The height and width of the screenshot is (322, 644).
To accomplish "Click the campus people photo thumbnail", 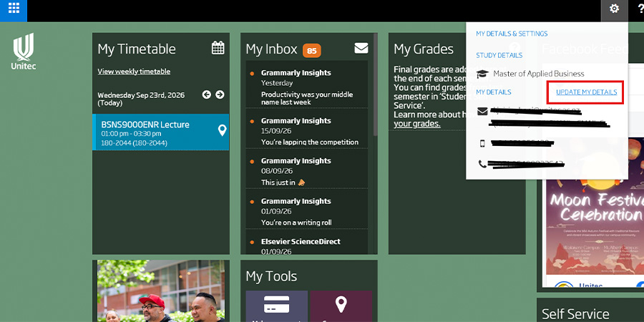I will point(161,291).
